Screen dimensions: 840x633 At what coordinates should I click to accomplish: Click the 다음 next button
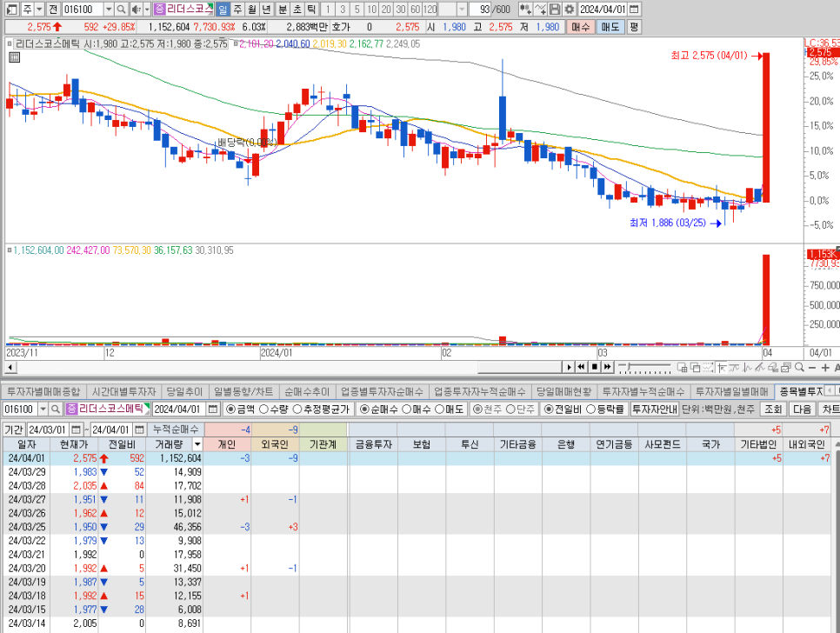pos(802,410)
